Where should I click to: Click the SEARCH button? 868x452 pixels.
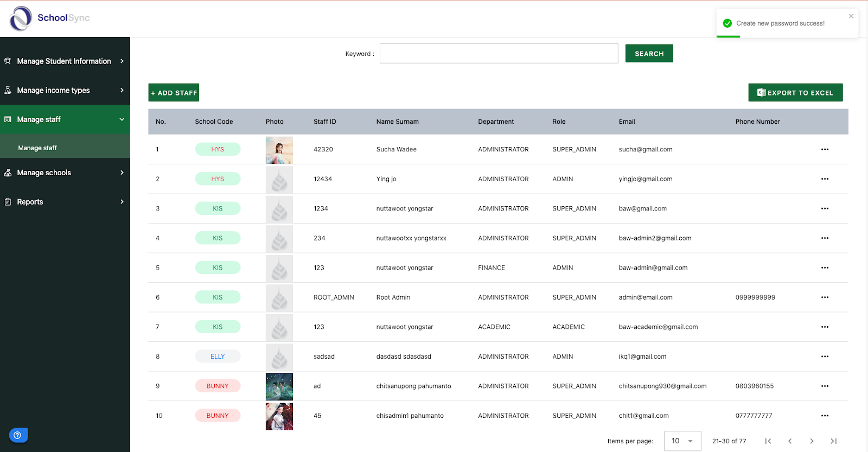pos(649,54)
